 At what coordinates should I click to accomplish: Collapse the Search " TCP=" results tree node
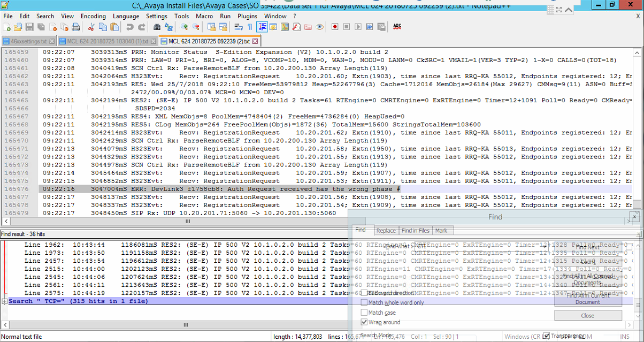coord(5,301)
